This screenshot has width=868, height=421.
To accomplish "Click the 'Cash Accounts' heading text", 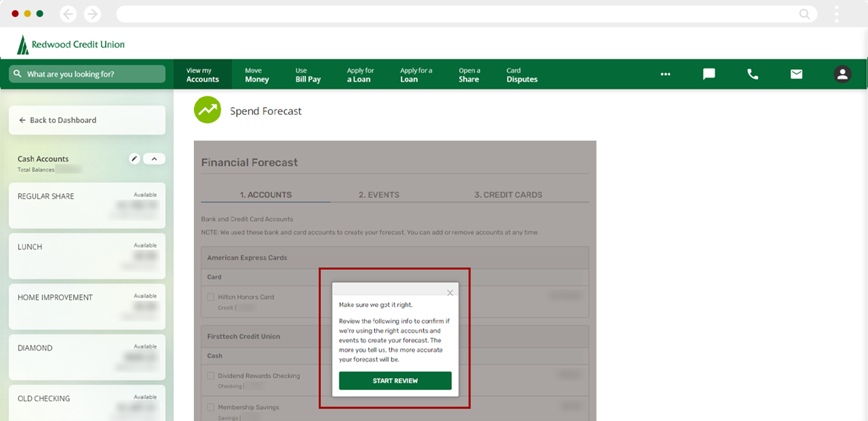I will coord(43,159).
